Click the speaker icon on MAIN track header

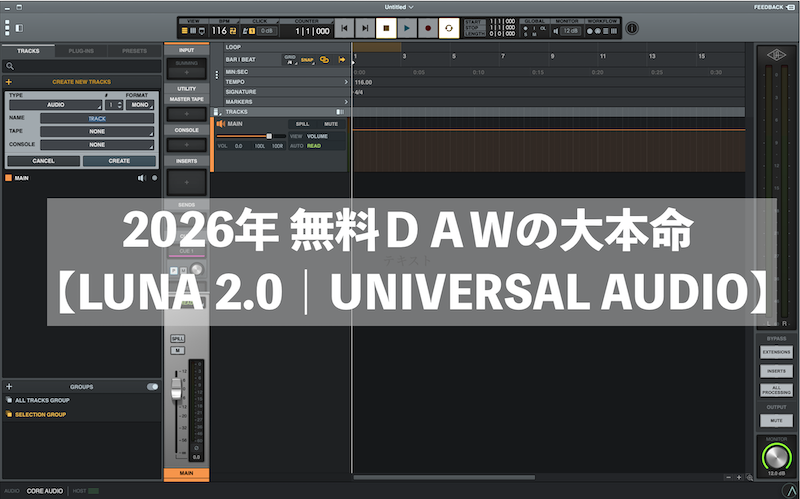(222, 124)
